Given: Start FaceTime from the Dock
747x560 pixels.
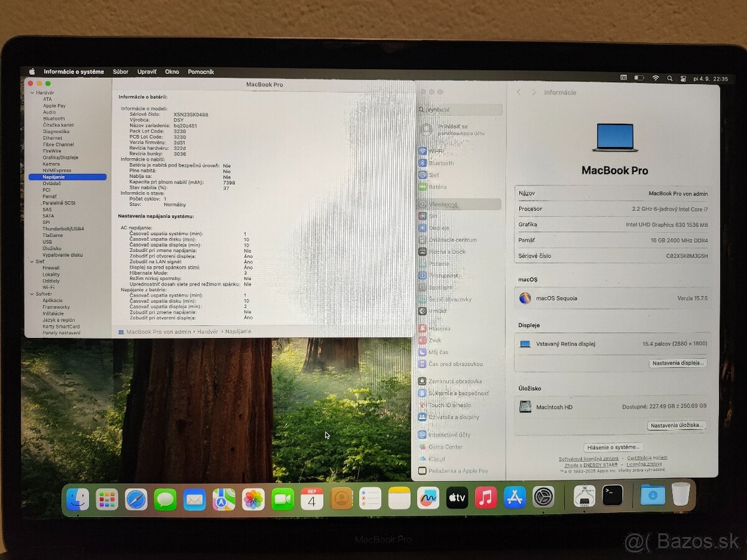Looking at the screenshot, I should (283, 499).
